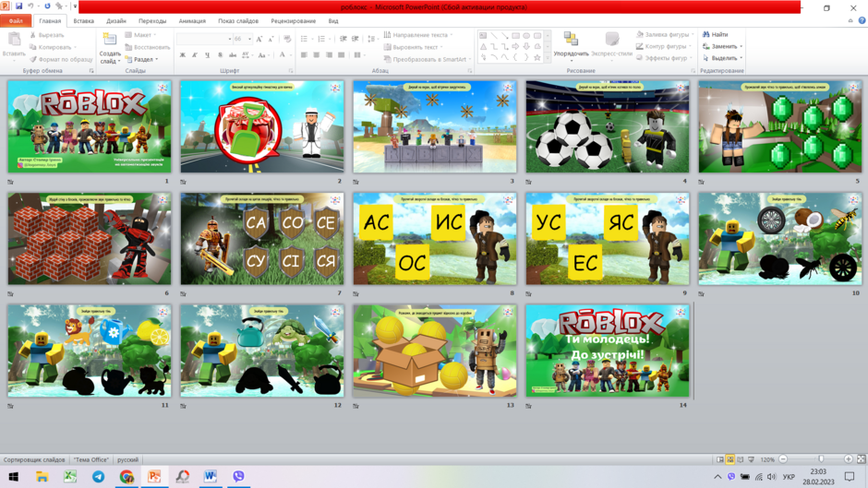The width and height of the screenshot is (868, 488).
Task: Click the Create Slide (Создать слайд) icon
Action: (x=110, y=40)
